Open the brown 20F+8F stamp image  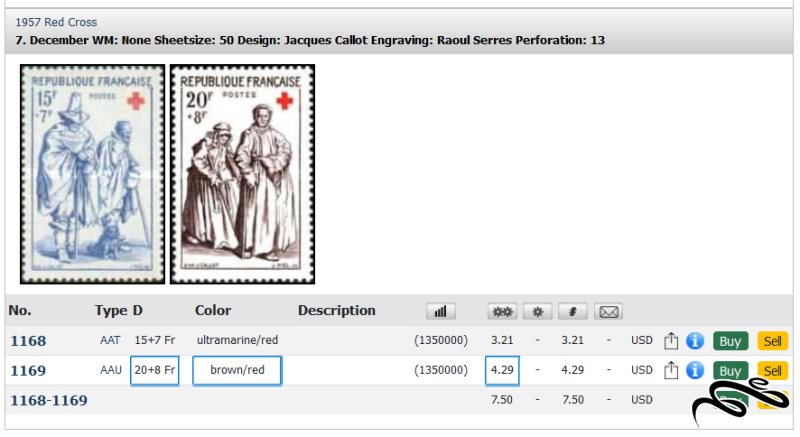click(242, 174)
